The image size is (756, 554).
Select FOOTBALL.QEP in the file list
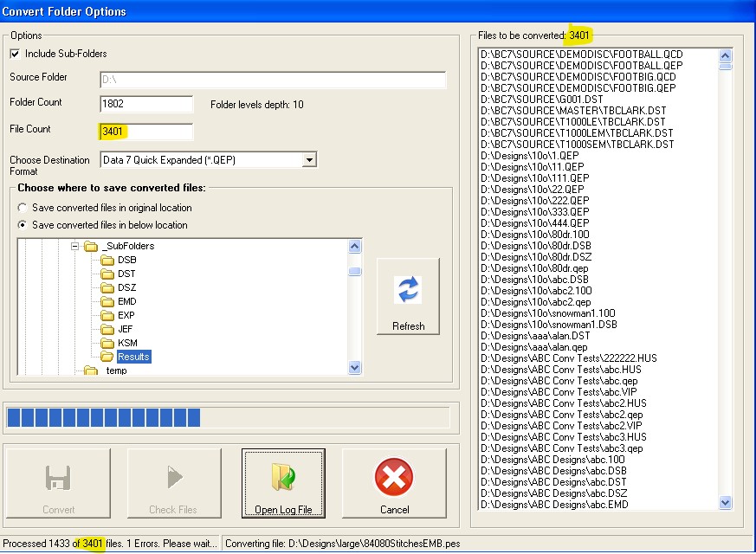click(581, 66)
